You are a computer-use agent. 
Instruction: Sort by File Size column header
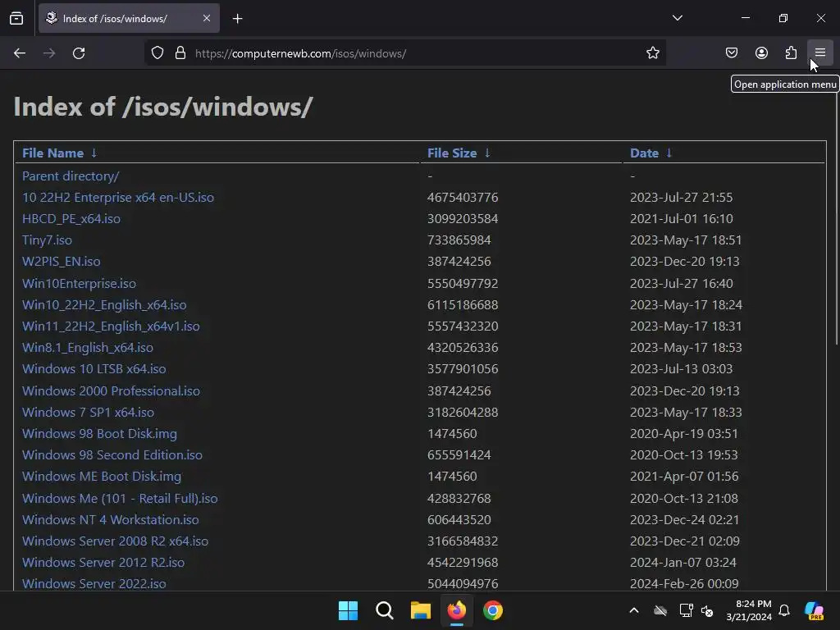click(452, 153)
